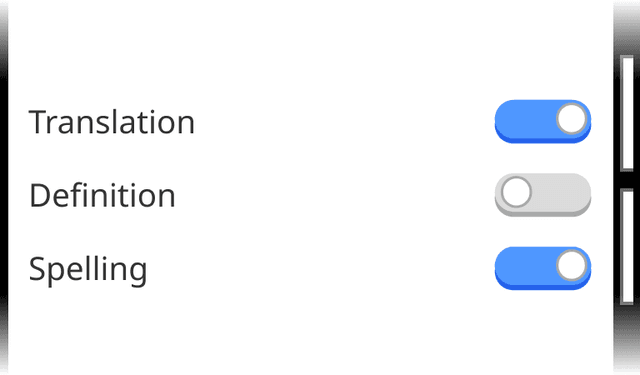Click the white knob on the Spelling switch

pyautogui.click(x=572, y=265)
